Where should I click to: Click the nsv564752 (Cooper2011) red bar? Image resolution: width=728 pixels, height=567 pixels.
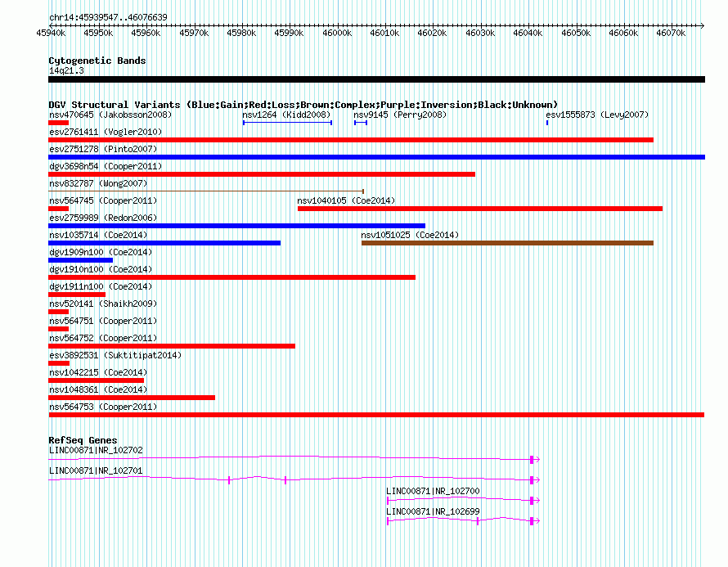pos(172,346)
